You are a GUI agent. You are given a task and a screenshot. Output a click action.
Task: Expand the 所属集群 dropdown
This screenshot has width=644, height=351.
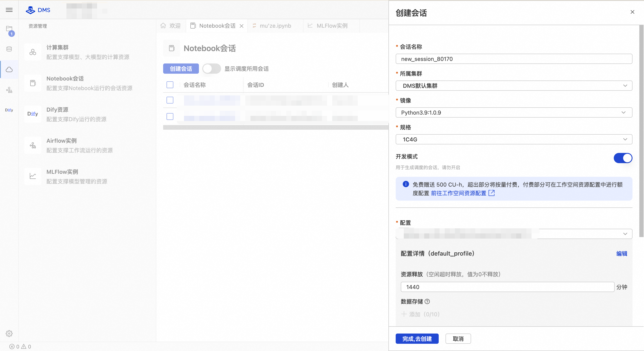click(x=514, y=86)
